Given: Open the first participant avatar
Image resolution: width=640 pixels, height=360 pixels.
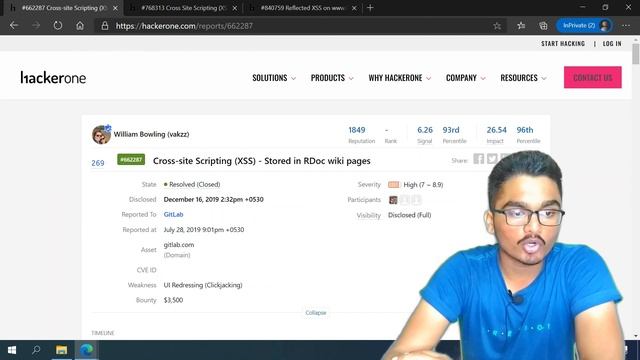Looking at the screenshot, I should coord(393,200).
